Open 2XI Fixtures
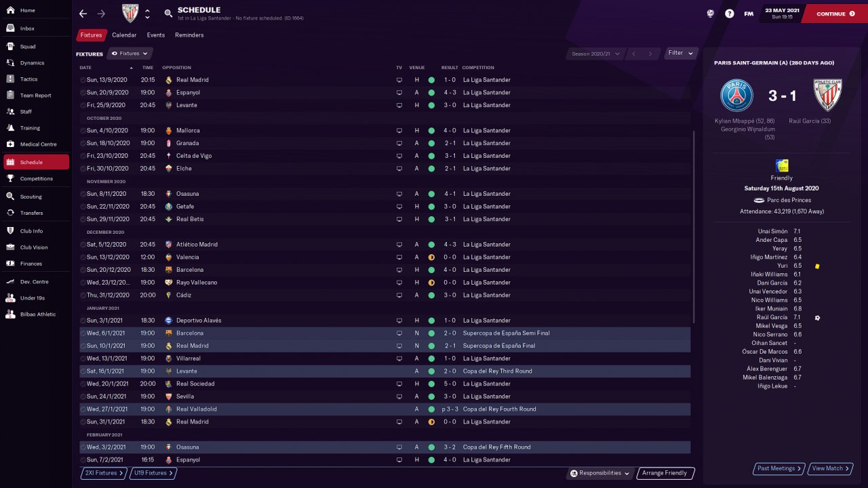The height and width of the screenshot is (488, 868). 104,473
